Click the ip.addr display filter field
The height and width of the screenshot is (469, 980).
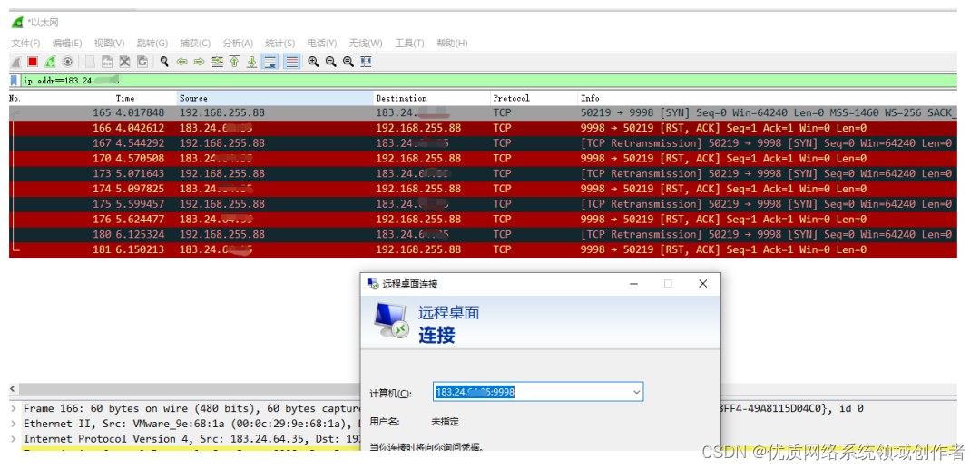pyautogui.click(x=487, y=81)
